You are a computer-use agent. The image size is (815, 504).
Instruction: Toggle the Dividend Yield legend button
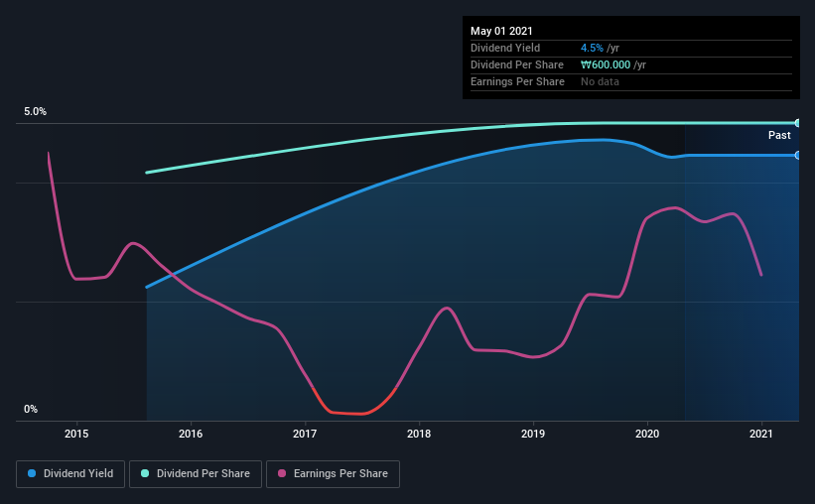click(70, 474)
